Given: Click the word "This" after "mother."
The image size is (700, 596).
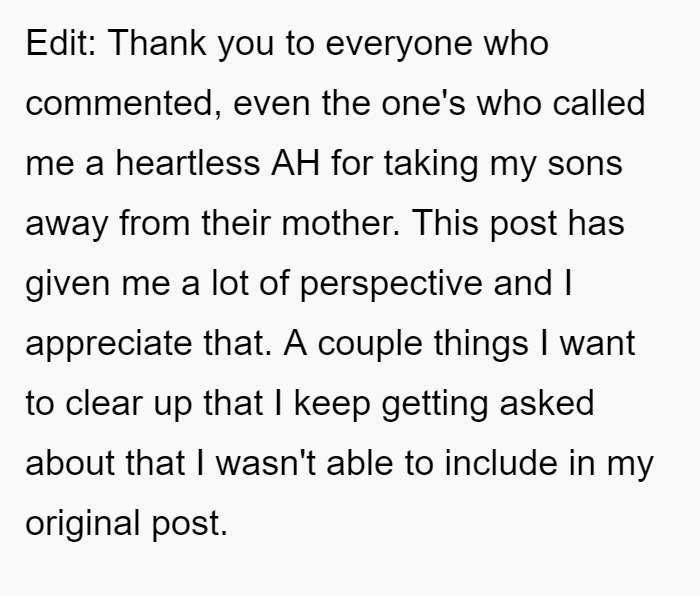Looking at the screenshot, I should click(445, 222).
